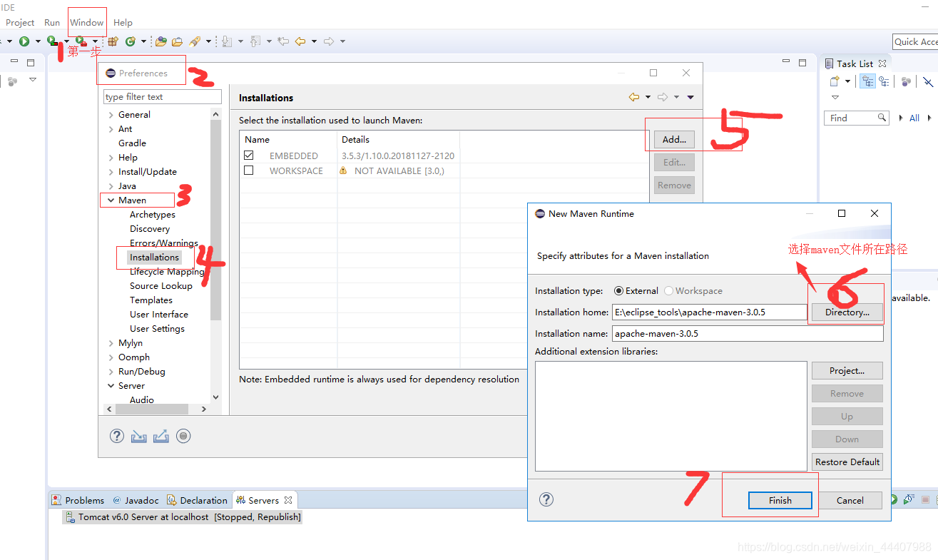The height and width of the screenshot is (560, 938).
Task: Click the tree scrollbar down arrow
Action: 216,397
